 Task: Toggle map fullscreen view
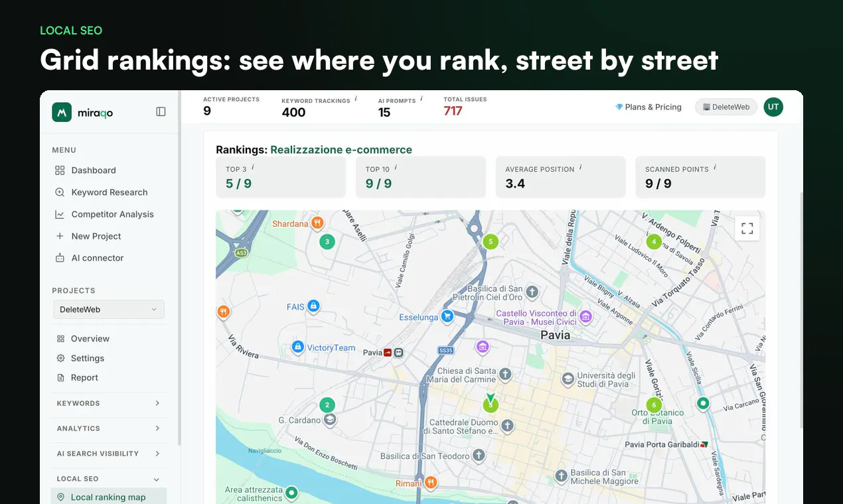pos(747,229)
